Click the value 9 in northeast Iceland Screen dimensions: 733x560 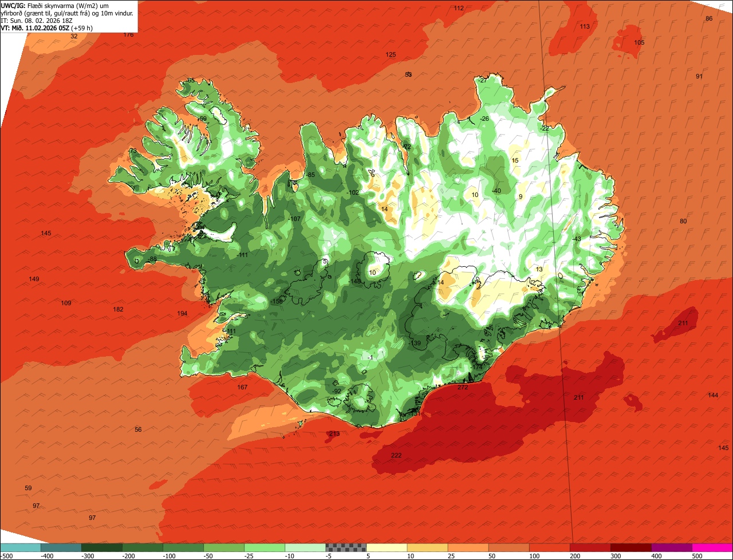pyautogui.click(x=521, y=197)
